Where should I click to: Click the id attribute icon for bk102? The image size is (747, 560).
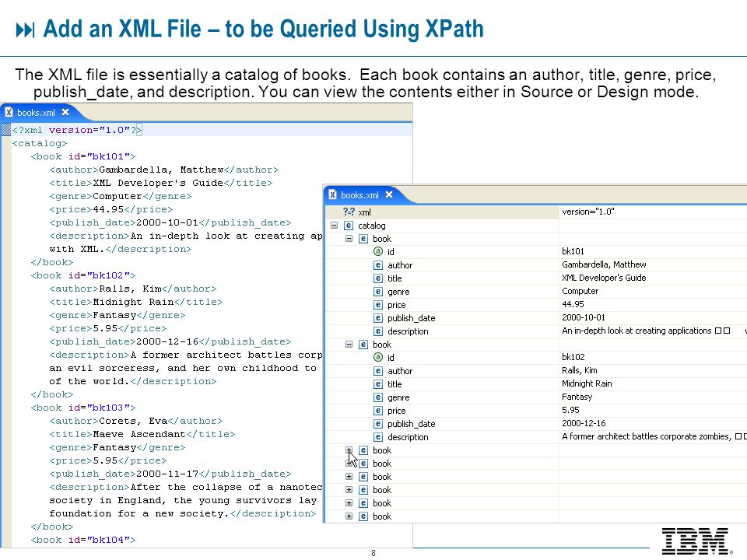[378, 357]
